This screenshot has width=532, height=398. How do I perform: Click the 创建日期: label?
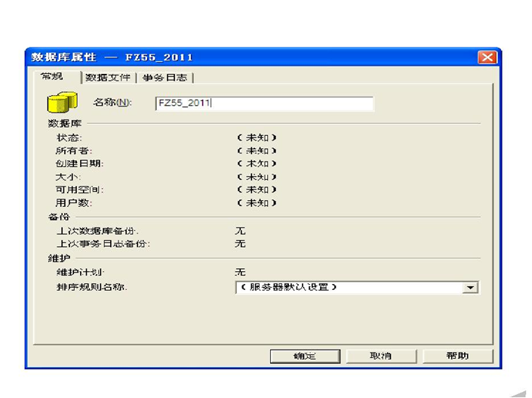tap(80, 164)
